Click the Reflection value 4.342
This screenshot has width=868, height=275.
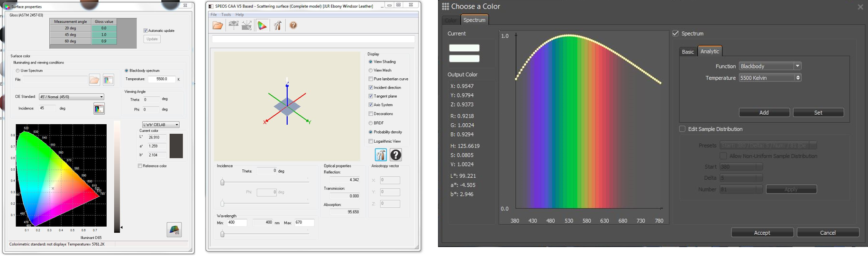click(345, 180)
